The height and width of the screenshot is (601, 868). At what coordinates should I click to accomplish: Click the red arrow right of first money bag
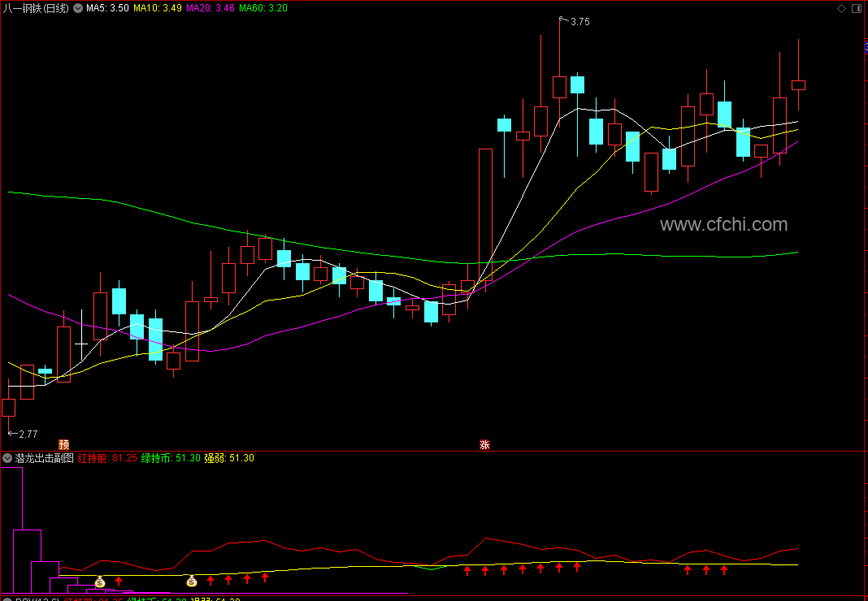coord(119,581)
